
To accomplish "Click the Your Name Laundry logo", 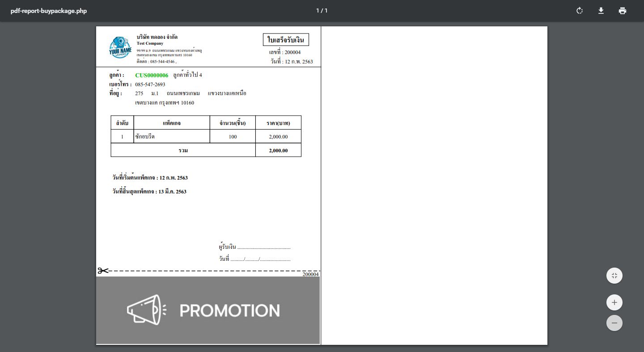I will coord(120,47).
